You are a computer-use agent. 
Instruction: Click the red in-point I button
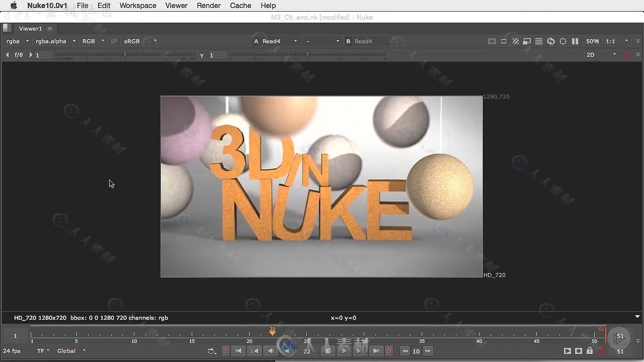(226, 351)
